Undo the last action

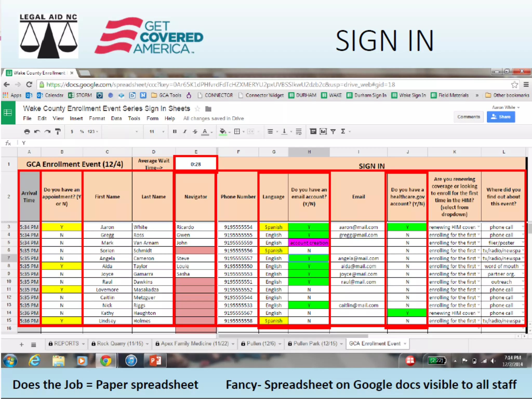(x=37, y=131)
